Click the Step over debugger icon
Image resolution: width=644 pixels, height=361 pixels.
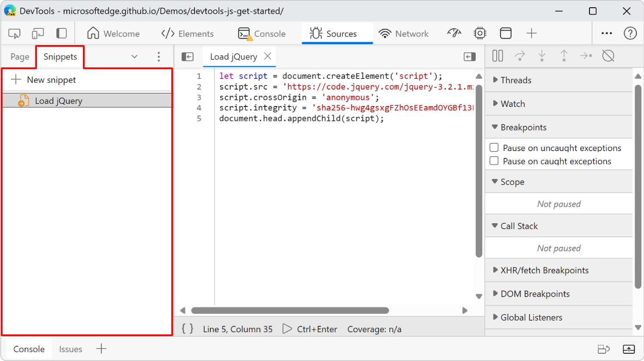[x=520, y=56]
